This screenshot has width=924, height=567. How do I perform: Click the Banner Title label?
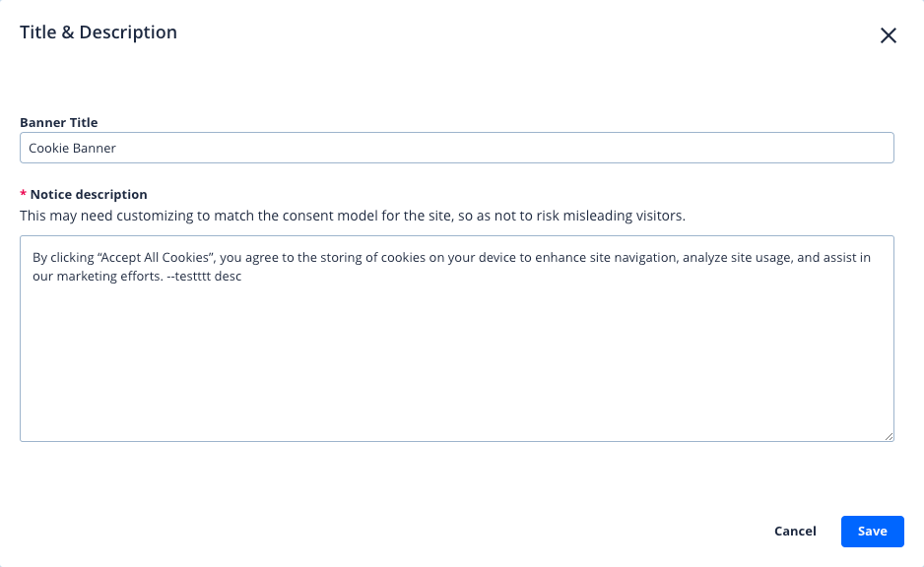coord(59,123)
